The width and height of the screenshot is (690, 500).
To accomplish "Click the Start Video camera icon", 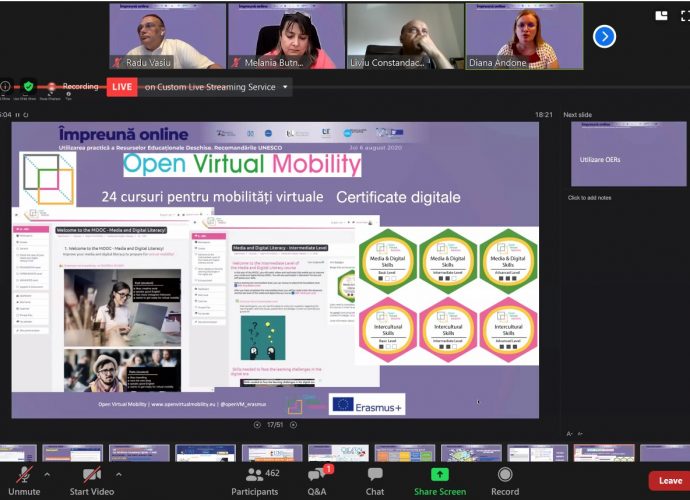I will (x=92, y=474).
